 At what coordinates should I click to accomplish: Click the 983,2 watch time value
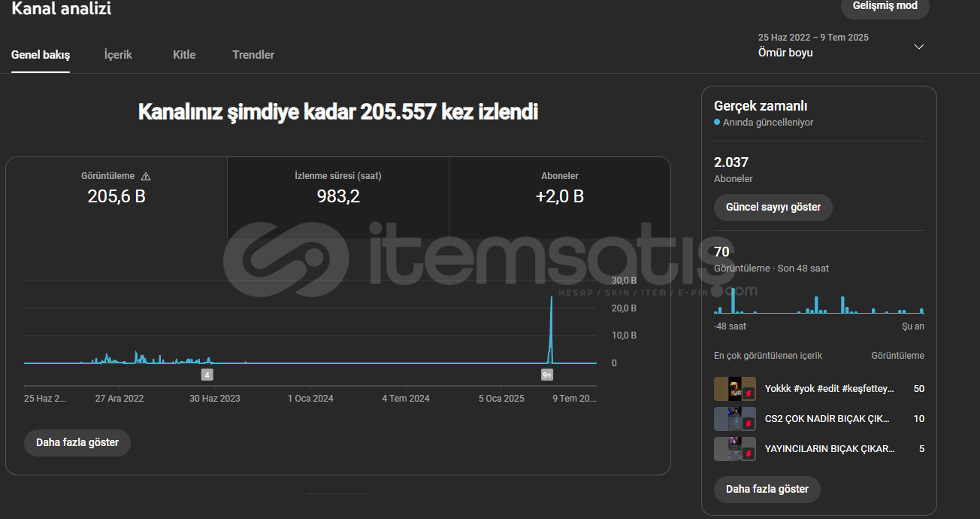338,196
